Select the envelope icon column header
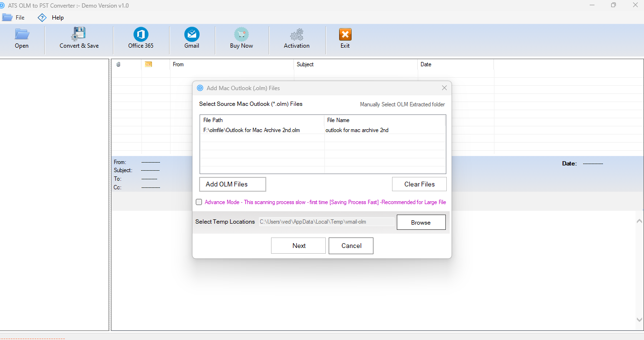This screenshot has width=644, height=340. [148, 64]
